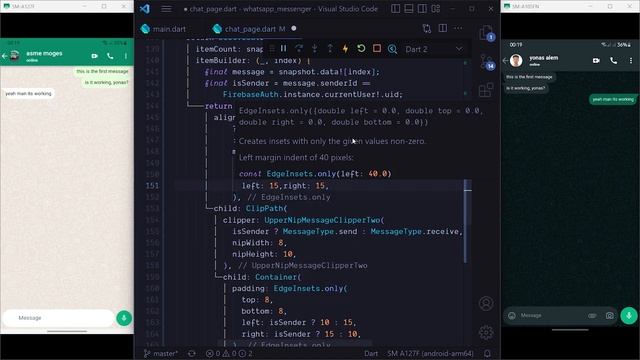This screenshot has width=640, height=360.
Task: Open the Explorer icon in activity bar
Action: (486, 33)
